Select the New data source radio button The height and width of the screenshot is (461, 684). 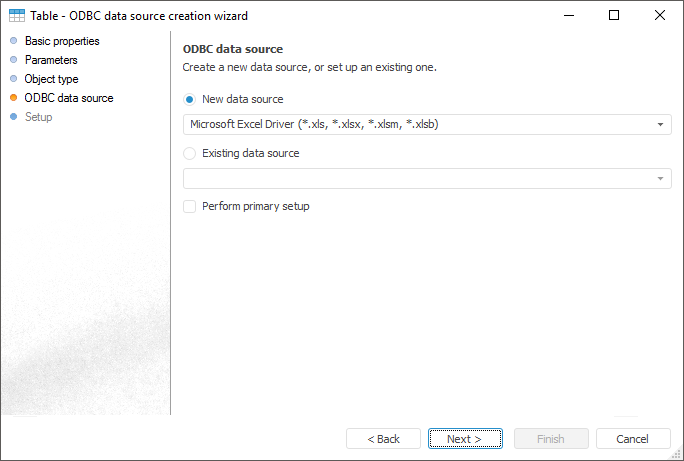pyautogui.click(x=190, y=100)
